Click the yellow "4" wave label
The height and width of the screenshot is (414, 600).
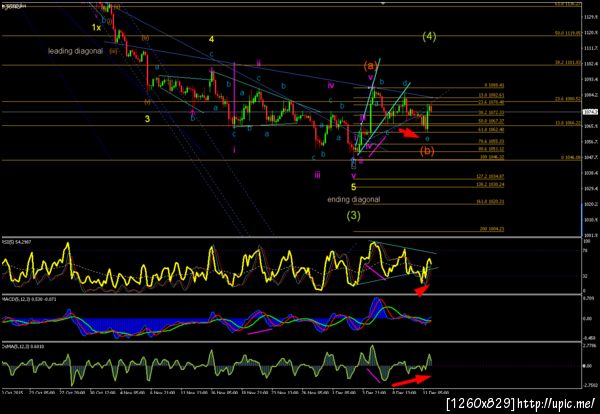pos(211,39)
